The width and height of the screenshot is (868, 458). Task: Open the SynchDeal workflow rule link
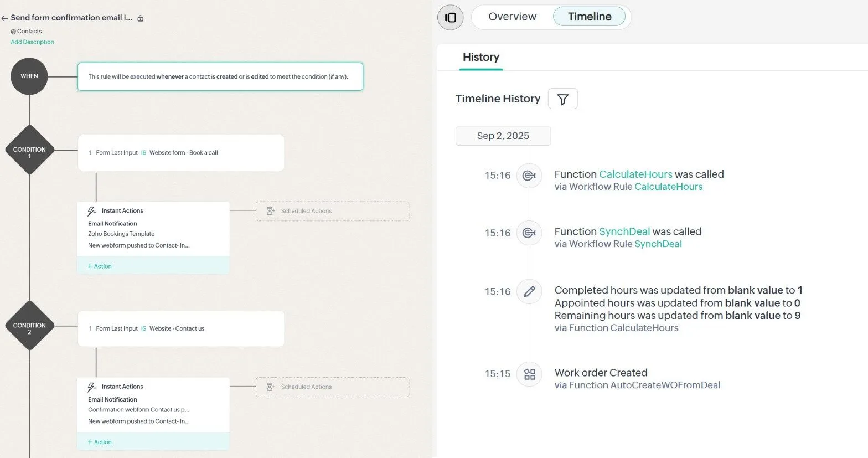coord(658,244)
